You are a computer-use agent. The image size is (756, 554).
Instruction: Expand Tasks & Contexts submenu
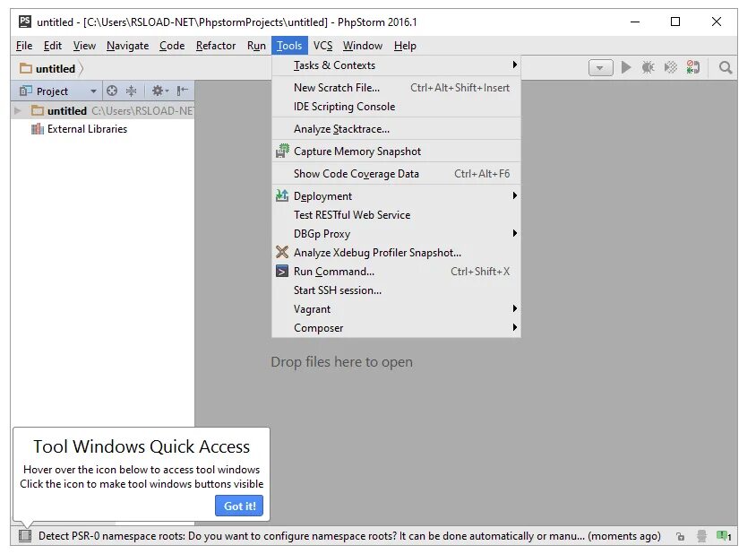click(515, 65)
